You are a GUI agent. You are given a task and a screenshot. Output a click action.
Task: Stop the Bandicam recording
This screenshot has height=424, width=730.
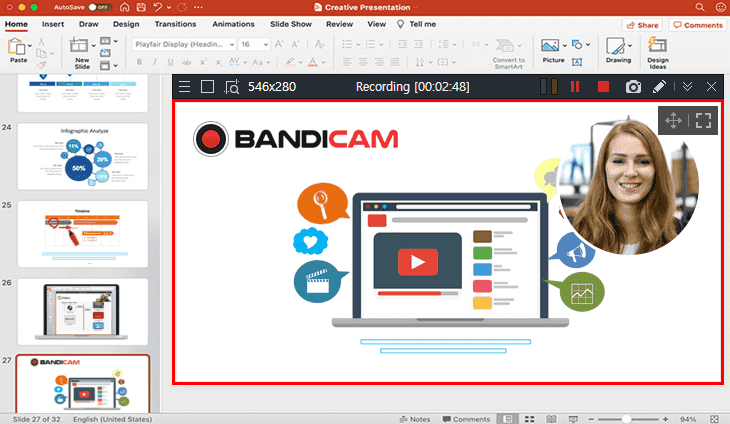tap(603, 87)
